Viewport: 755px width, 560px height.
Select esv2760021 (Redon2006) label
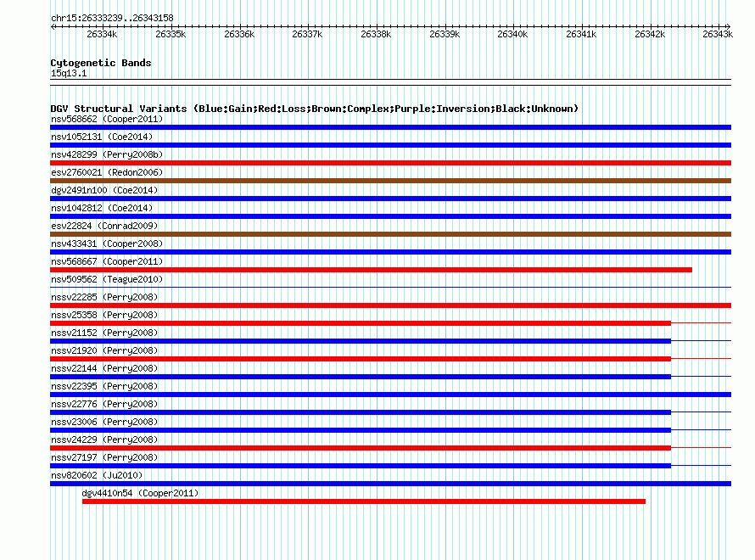point(107,172)
